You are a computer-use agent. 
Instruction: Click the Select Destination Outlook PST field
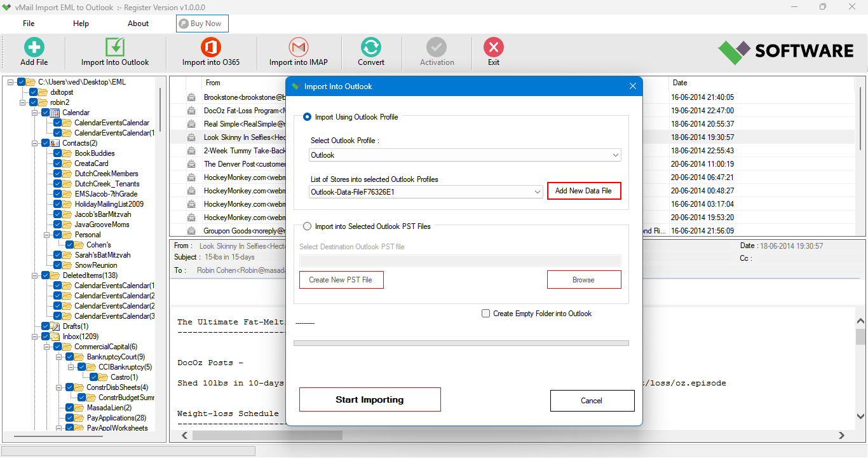click(x=460, y=260)
